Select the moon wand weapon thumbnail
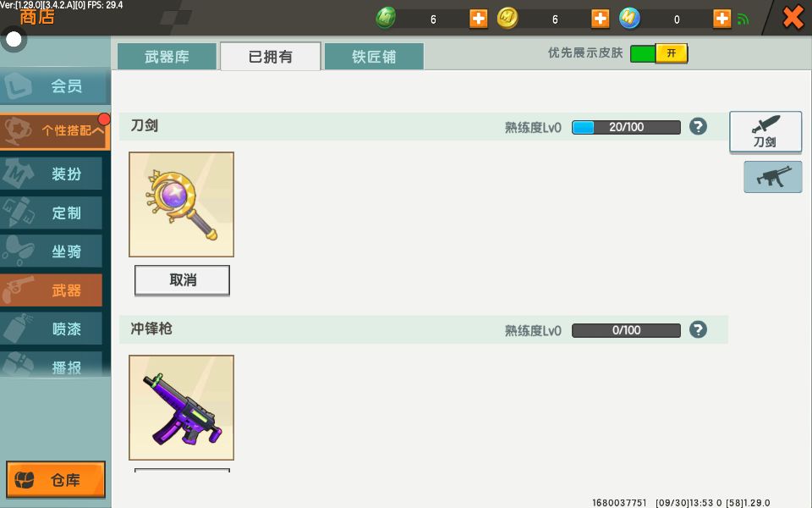The height and width of the screenshot is (508, 812). tap(181, 204)
